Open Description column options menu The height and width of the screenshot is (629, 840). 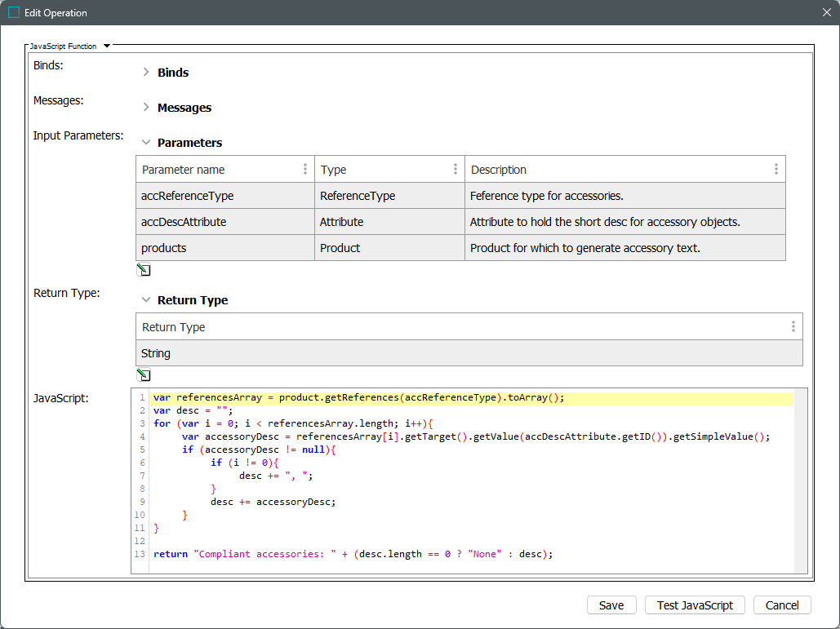[x=776, y=169]
